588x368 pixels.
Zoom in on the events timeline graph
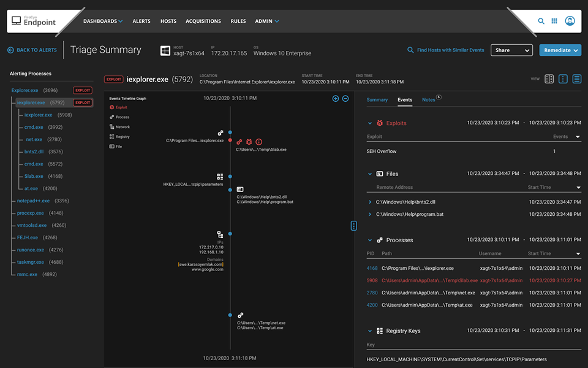click(335, 98)
